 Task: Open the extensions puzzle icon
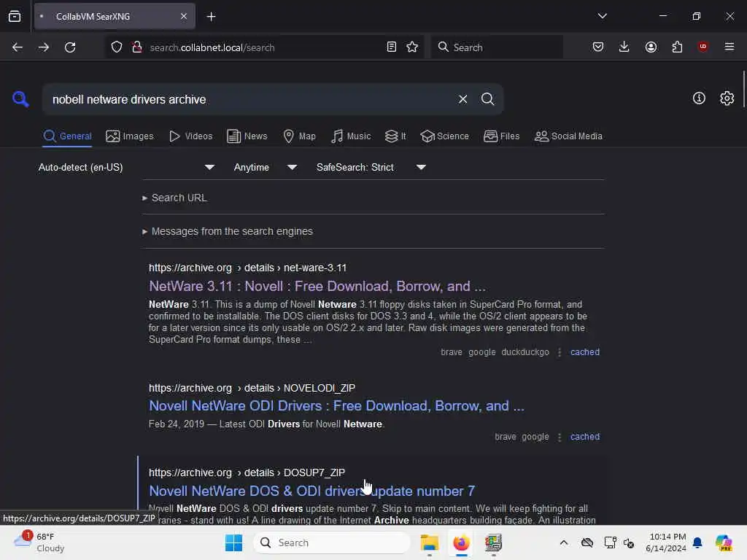[x=677, y=47]
